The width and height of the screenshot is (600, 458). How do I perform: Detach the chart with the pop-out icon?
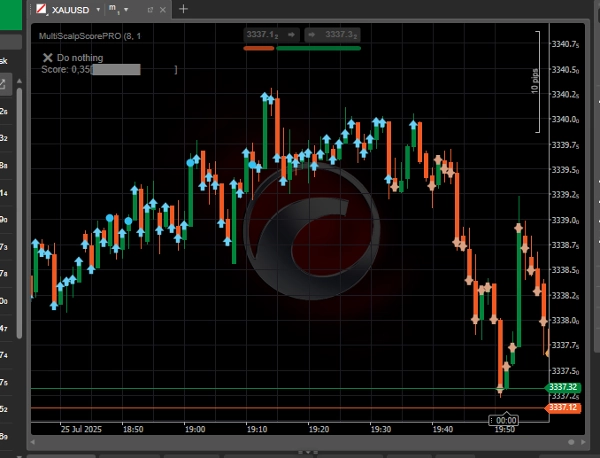click(x=149, y=8)
